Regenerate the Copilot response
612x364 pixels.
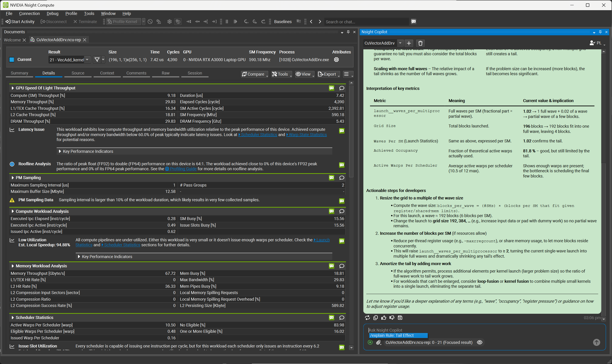[x=367, y=318]
